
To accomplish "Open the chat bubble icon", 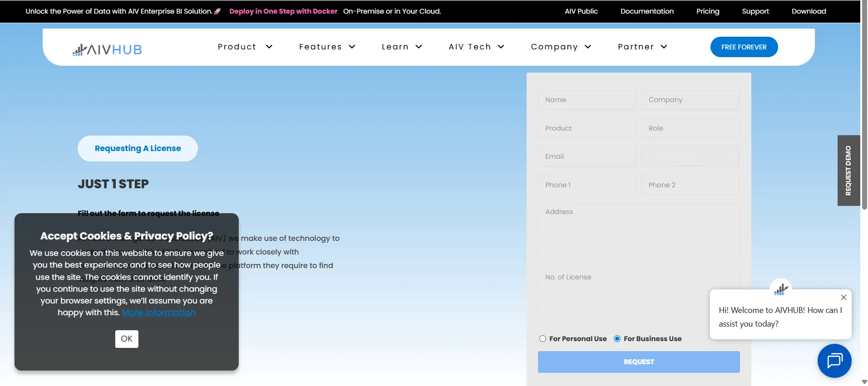I will (x=834, y=361).
